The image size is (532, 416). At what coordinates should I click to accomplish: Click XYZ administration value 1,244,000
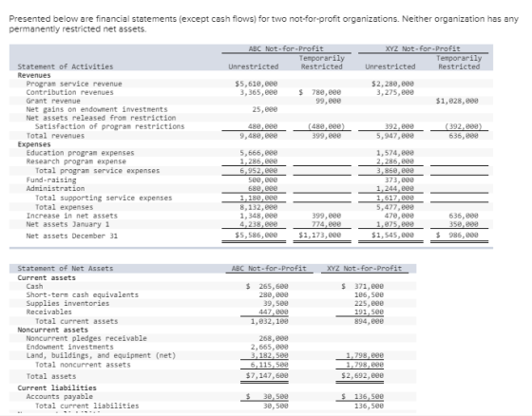395,188
